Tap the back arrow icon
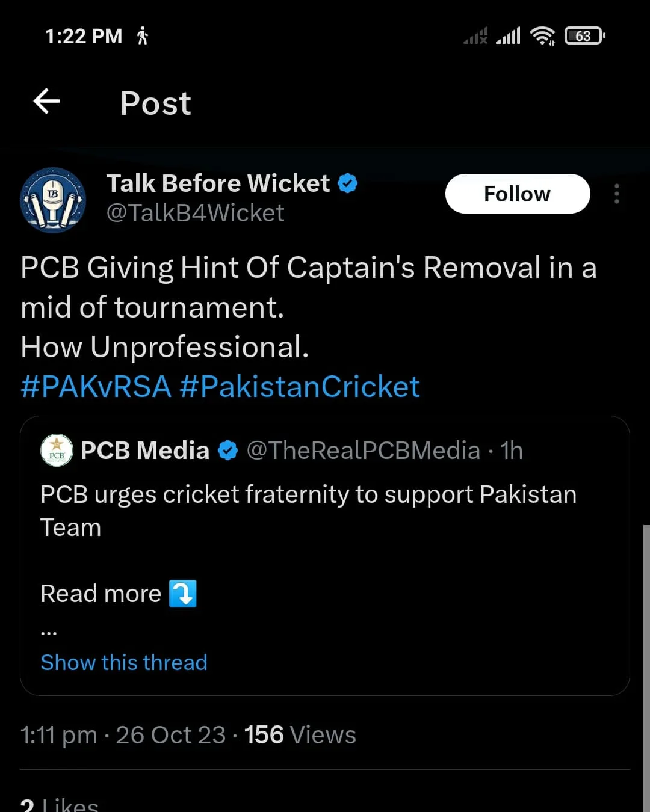 point(46,101)
